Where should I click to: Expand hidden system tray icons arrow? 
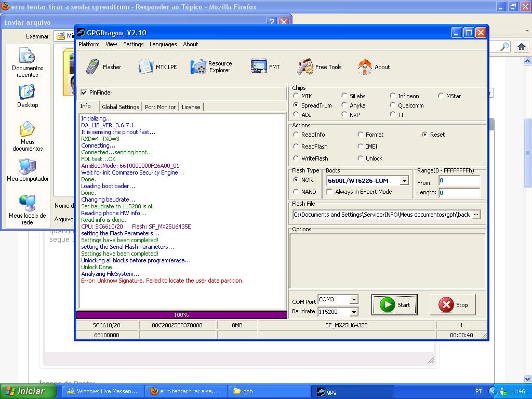coord(493,391)
